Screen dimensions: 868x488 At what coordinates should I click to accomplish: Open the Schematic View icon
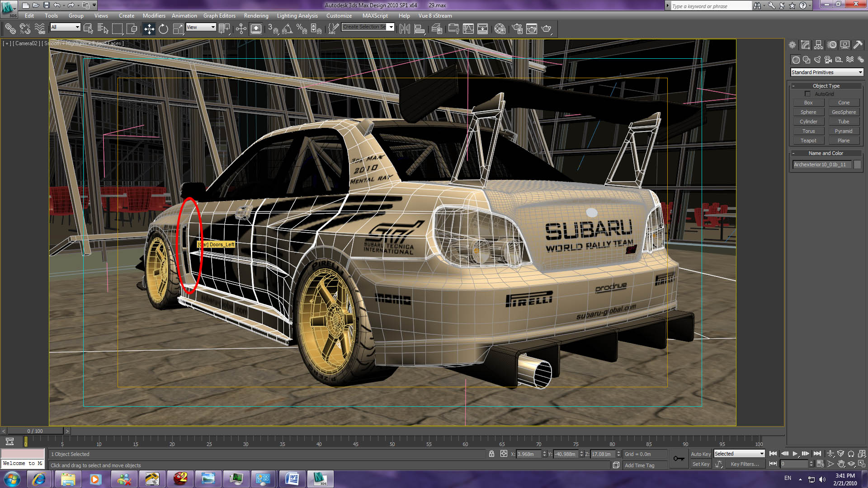[x=483, y=29]
